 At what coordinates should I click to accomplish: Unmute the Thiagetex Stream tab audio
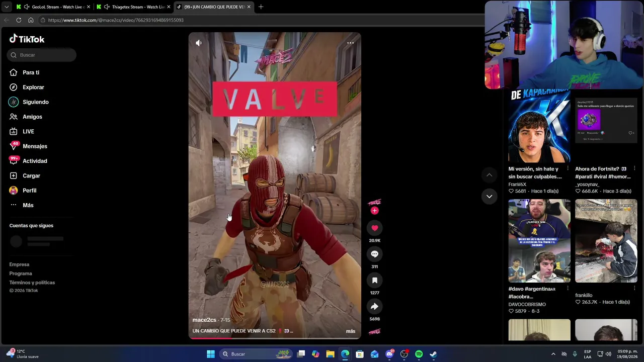pos(107,7)
